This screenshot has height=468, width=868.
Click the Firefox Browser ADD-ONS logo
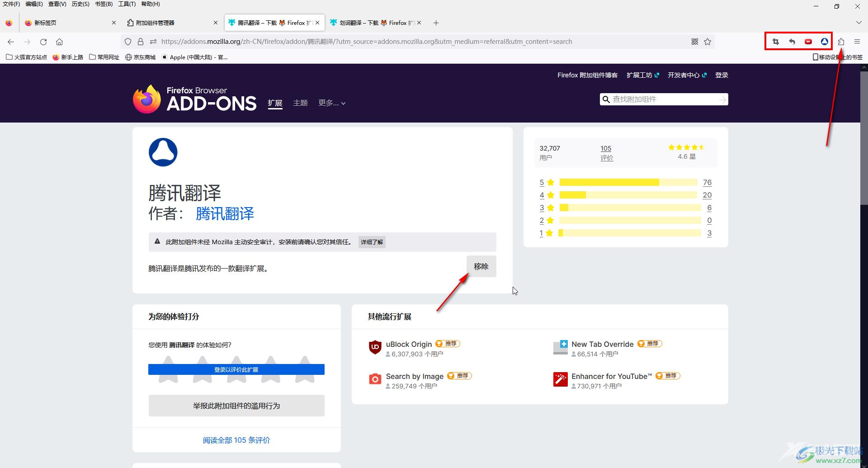point(194,99)
